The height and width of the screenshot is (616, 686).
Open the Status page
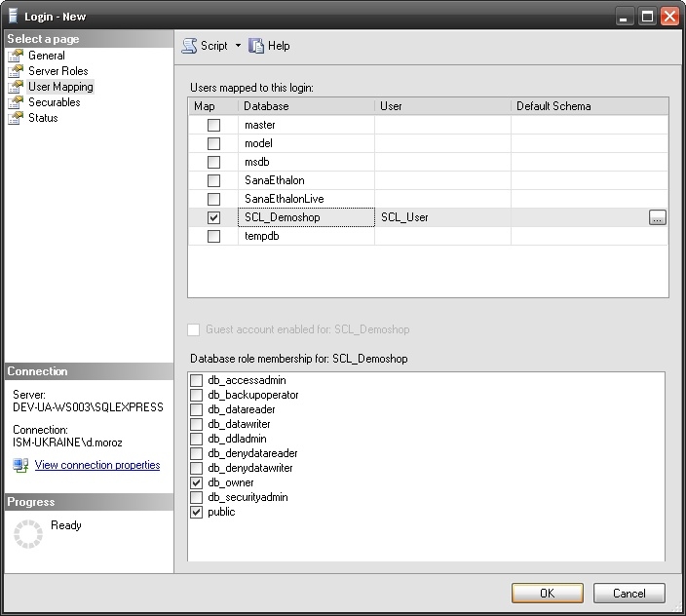tap(43, 118)
